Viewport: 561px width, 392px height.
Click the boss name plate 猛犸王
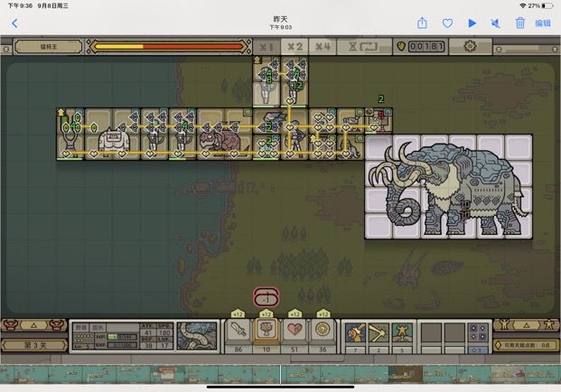(x=49, y=46)
